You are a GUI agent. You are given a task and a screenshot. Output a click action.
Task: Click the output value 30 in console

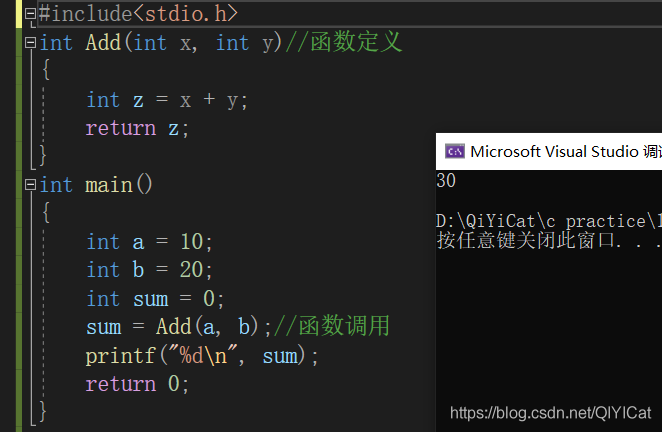coord(446,181)
